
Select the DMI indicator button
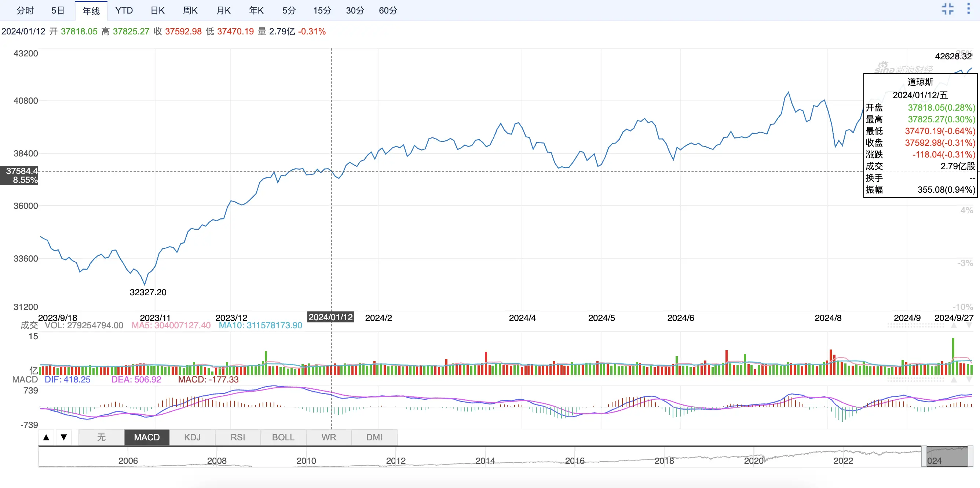374,437
